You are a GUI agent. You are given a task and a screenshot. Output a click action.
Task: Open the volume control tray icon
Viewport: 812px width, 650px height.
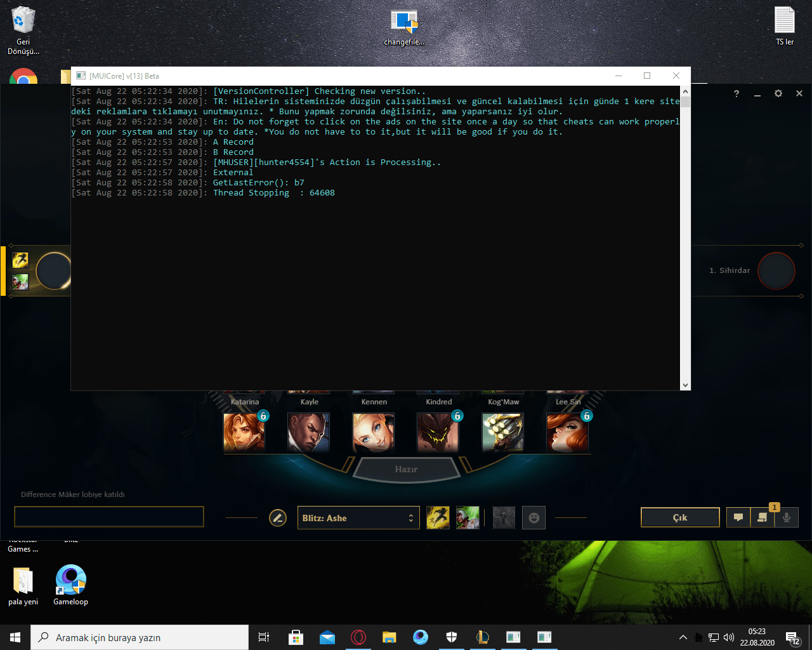729,637
